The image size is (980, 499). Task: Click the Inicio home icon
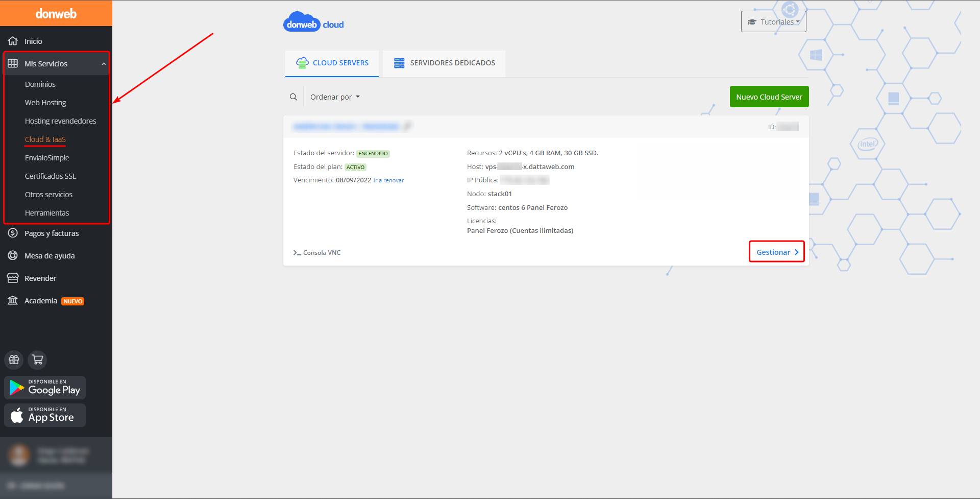coord(13,41)
